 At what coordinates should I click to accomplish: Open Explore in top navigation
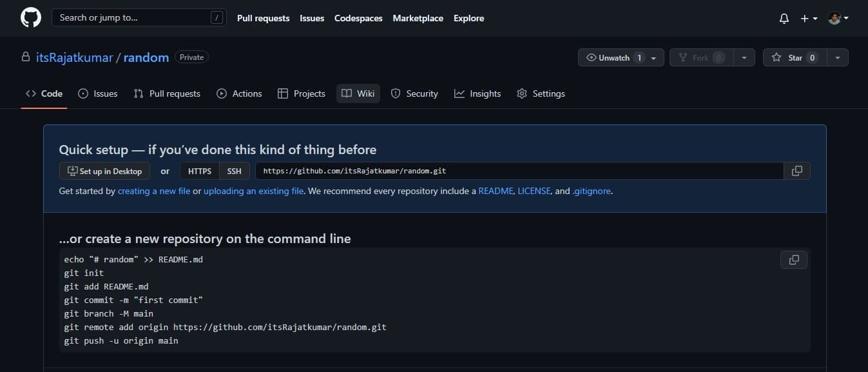468,18
